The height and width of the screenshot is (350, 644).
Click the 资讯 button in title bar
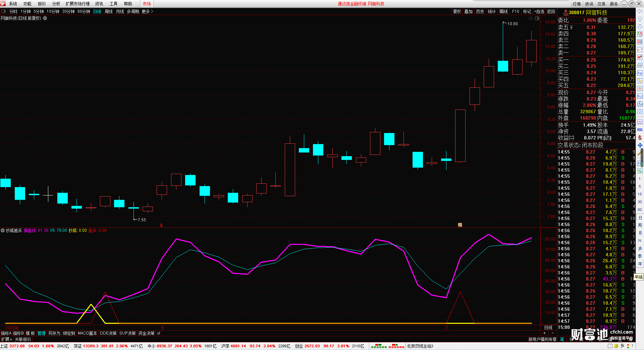click(x=589, y=4)
